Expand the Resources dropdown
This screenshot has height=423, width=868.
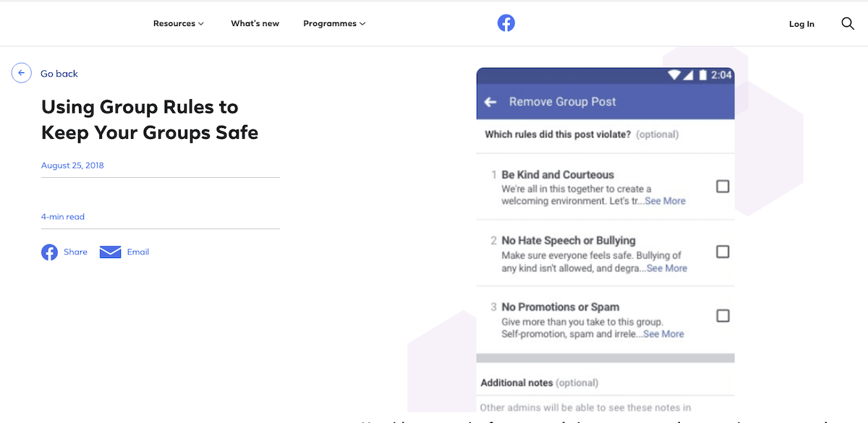pyautogui.click(x=178, y=23)
